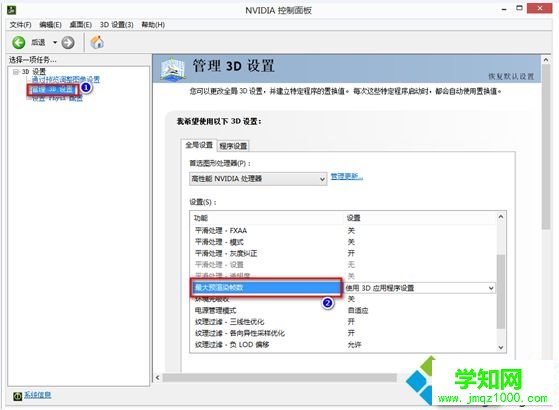The height and width of the screenshot is (410, 559).
Task: Click the main panel vertical scrollbar thumb
Action: (545, 147)
